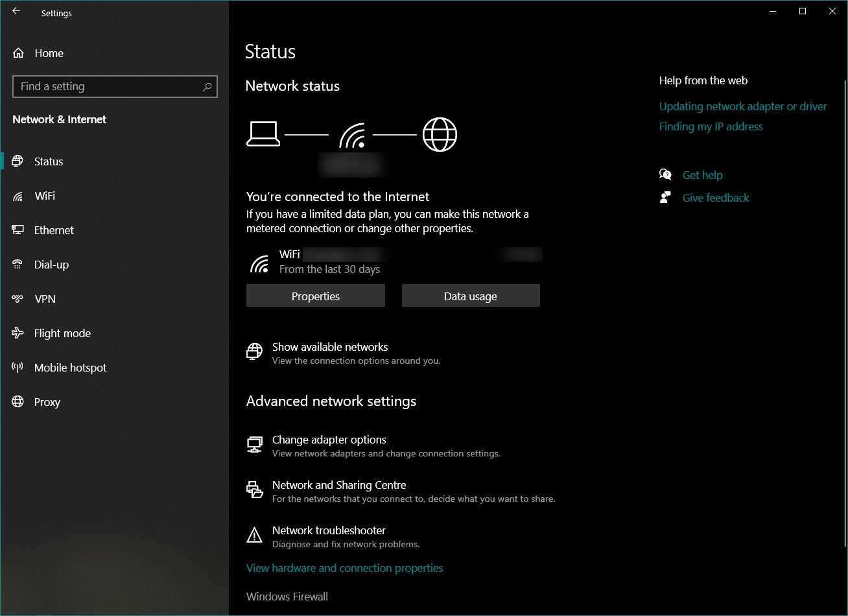
Task: Click Show available networks
Action: (330, 347)
